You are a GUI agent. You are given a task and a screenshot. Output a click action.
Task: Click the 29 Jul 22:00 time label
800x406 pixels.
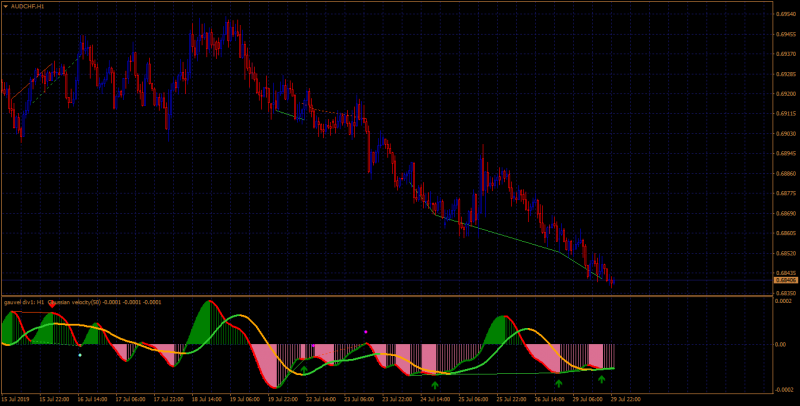click(x=627, y=399)
